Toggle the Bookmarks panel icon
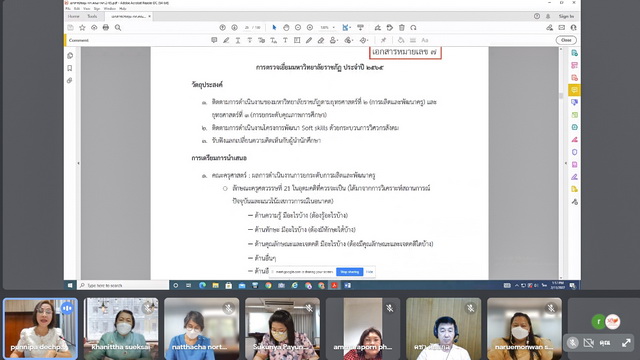The image size is (640, 360). coord(70,68)
